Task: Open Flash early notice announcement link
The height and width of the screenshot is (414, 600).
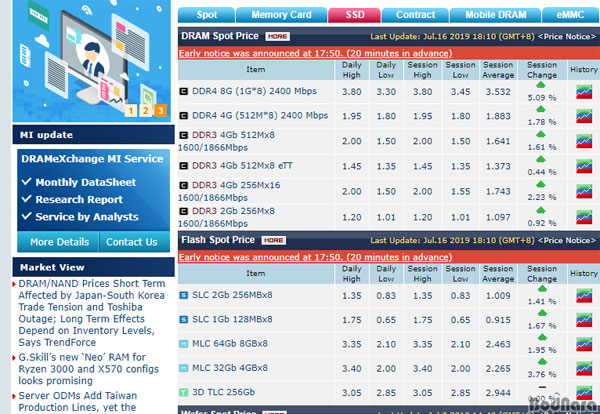Action: [x=315, y=257]
